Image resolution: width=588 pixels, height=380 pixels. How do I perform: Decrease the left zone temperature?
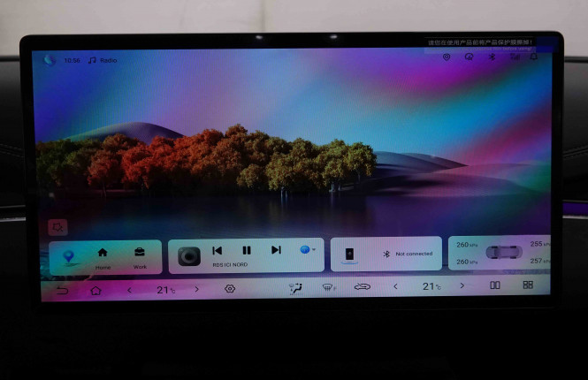(129, 289)
